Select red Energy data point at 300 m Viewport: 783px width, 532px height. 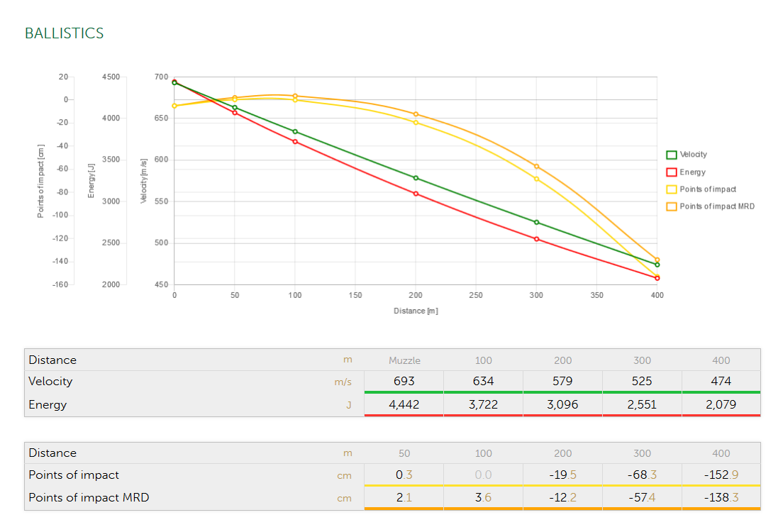pyautogui.click(x=536, y=239)
